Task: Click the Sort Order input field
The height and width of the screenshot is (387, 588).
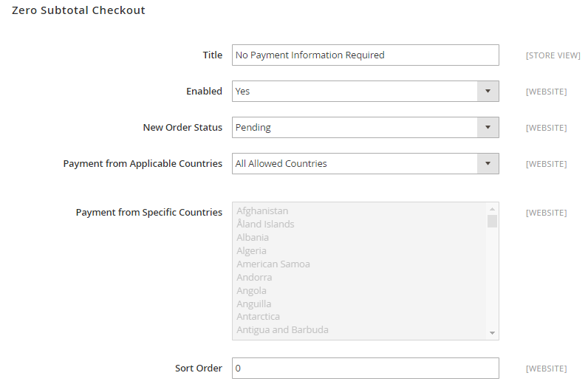Action: coord(365,369)
